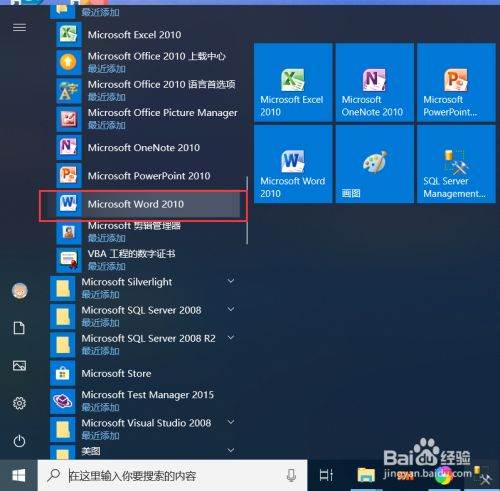Expand the SQL Server 2008 R2 chevron
Screen dimensions: 500x491
pyautogui.click(x=231, y=337)
